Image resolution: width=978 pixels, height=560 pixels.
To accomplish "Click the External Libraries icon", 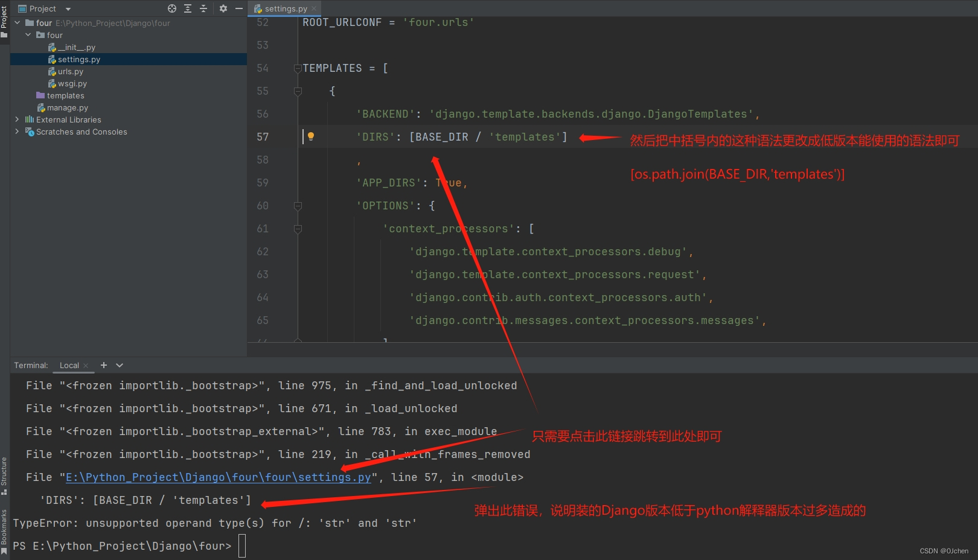I will (x=30, y=119).
